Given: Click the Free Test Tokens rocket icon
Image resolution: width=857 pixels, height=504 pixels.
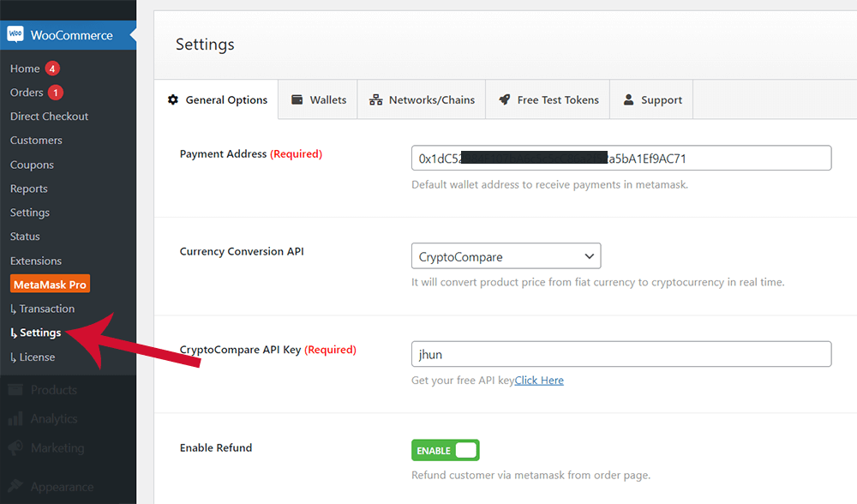Looking at the screenshot, I should pos(505,99).
